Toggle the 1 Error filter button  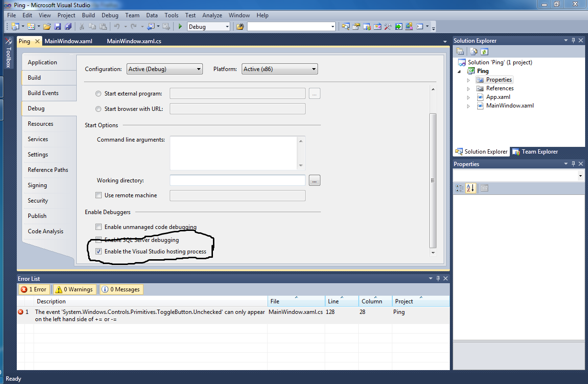(34, 289)
